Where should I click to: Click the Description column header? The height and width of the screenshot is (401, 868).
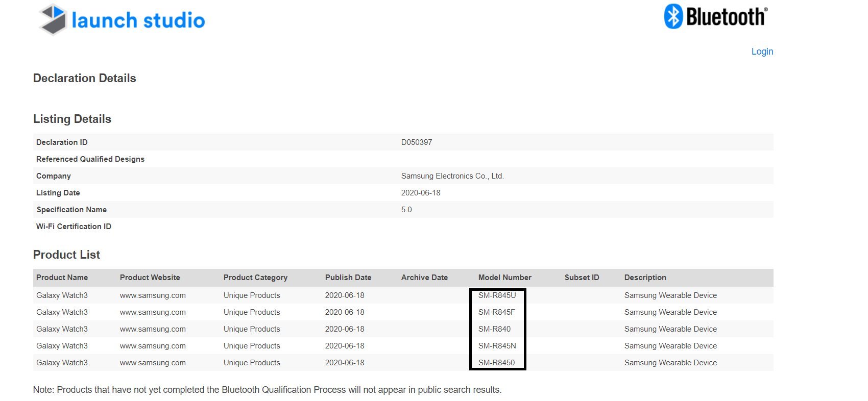coord(645,278)
